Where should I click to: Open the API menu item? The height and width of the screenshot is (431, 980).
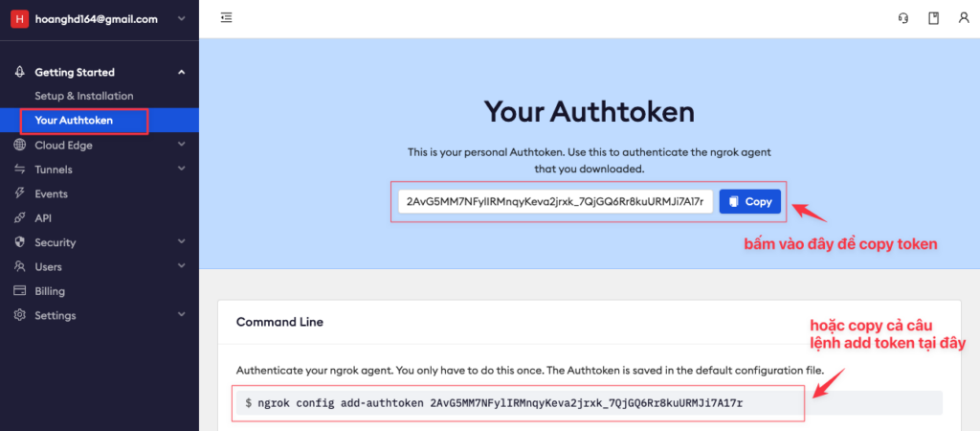[x=43, y=218]
